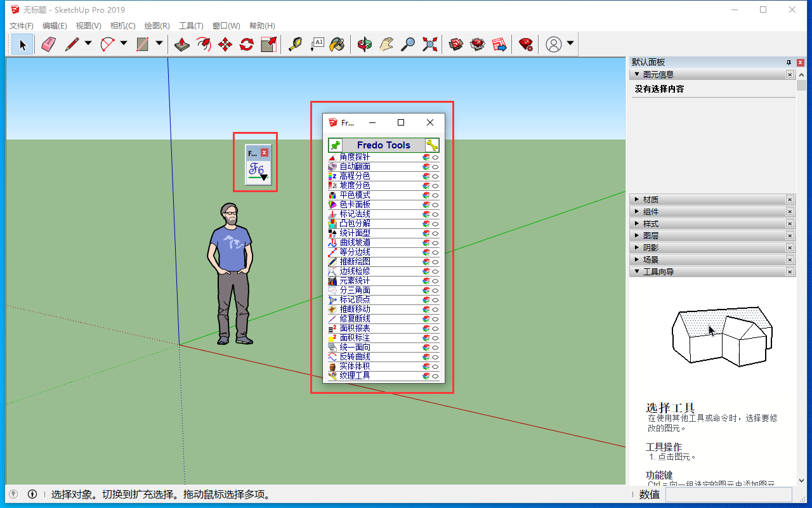Launch 面积报表 in Fredo Tools
Viewport: 812px width, 508px height.
355,329
